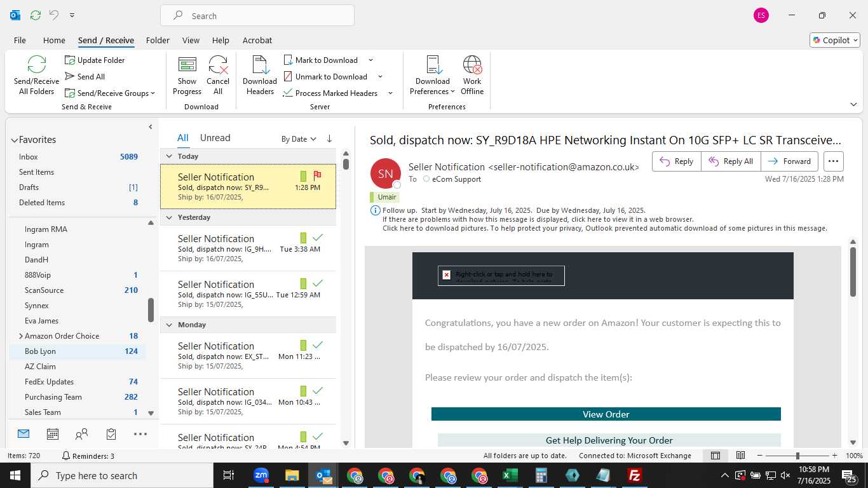868x488 pixels.
Task: Switch to Normal view in status bar
Action: coord(715,456)
